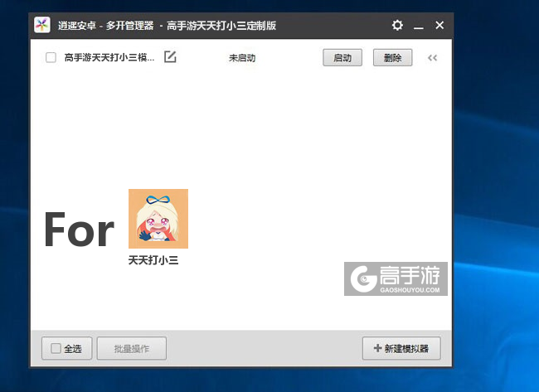This screenshot has width=539, height=392.
Task: Select the 高手游天天打小三模 emulator name entry
Action: (x=109, y=58)
